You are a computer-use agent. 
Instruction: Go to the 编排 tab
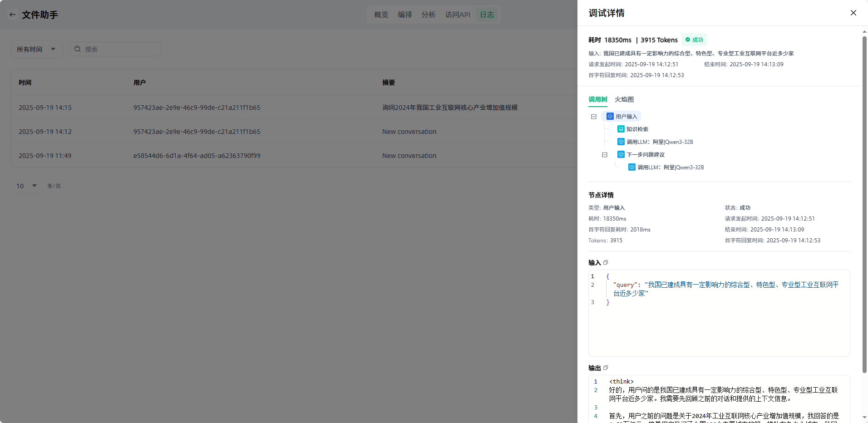[404, 15]
